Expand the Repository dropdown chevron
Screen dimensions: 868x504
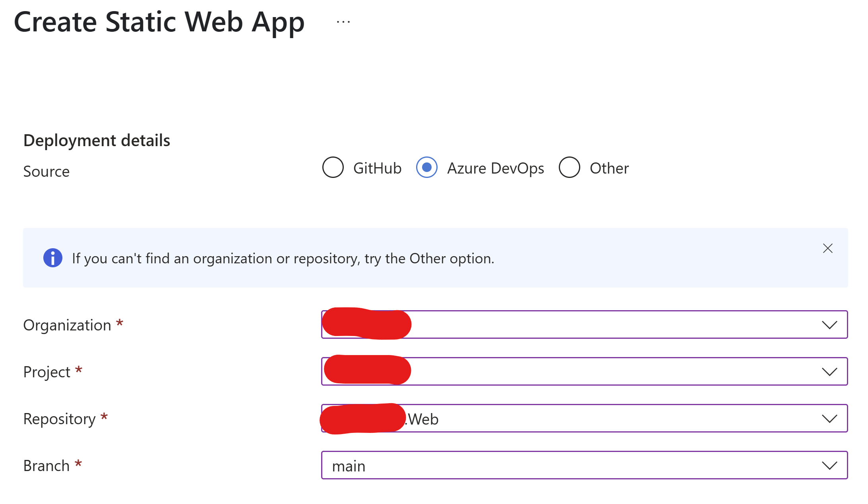pyautogui.click(x=829, y=419)
